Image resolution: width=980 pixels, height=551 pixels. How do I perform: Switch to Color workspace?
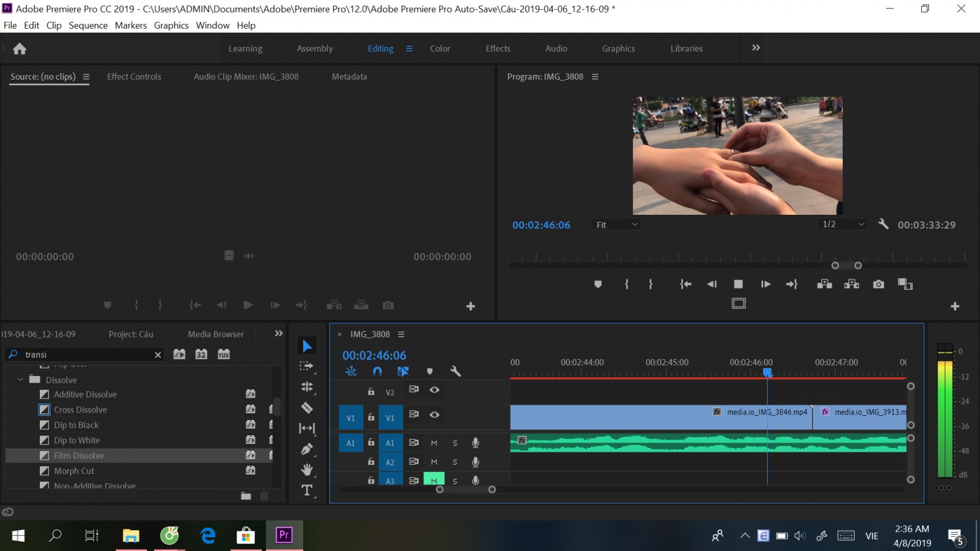coord(440,48)
